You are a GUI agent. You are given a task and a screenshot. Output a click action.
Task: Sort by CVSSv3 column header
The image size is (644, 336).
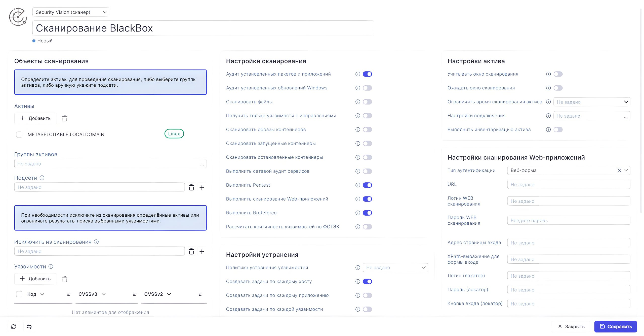(88, 294)
